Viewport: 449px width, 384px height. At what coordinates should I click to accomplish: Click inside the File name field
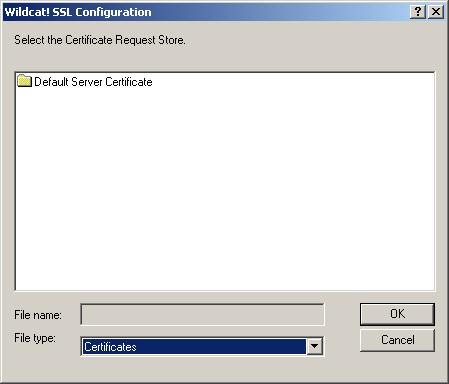click(202, 314)
